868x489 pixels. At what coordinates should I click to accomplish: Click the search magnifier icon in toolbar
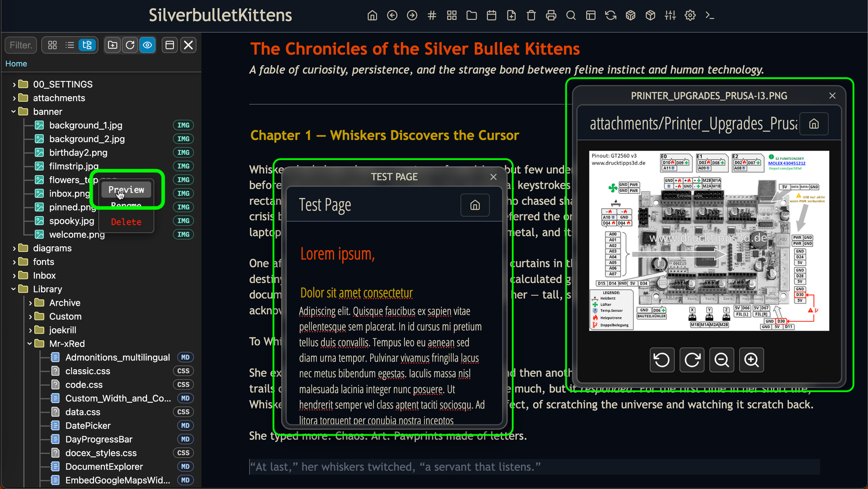571,15
